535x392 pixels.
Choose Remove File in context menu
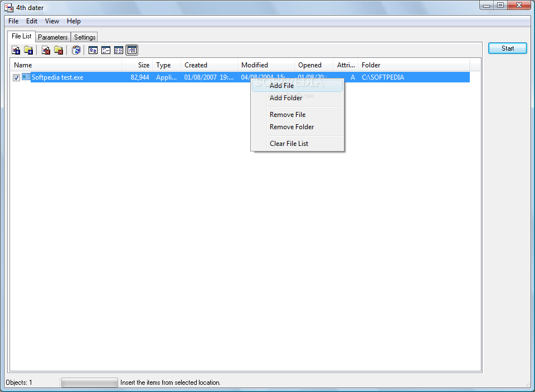pos(297,115)
